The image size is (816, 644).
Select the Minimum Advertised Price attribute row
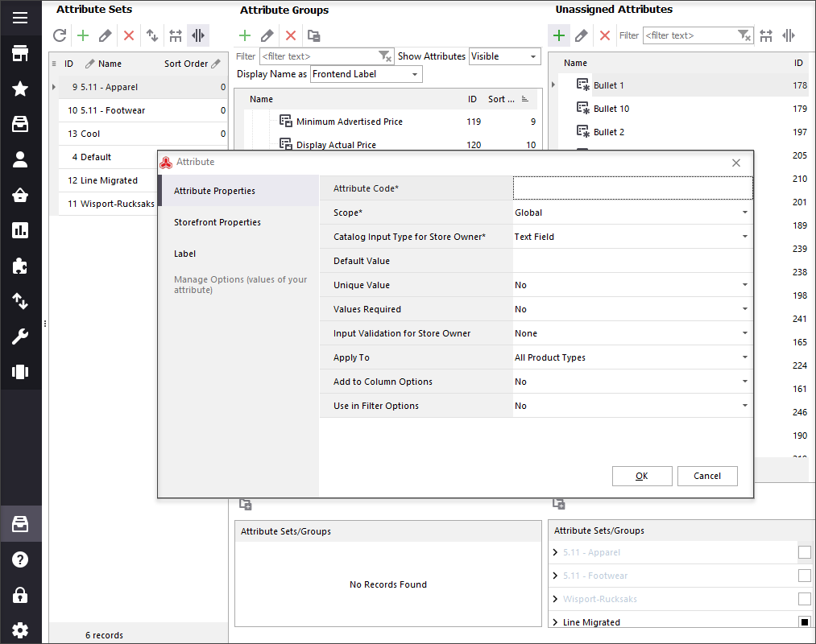coord(391,122)
